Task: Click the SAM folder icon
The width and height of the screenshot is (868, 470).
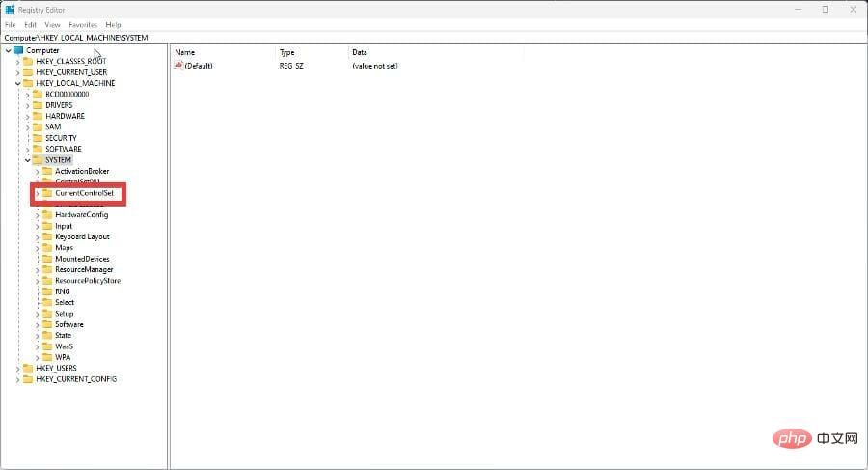Action: 38,127
